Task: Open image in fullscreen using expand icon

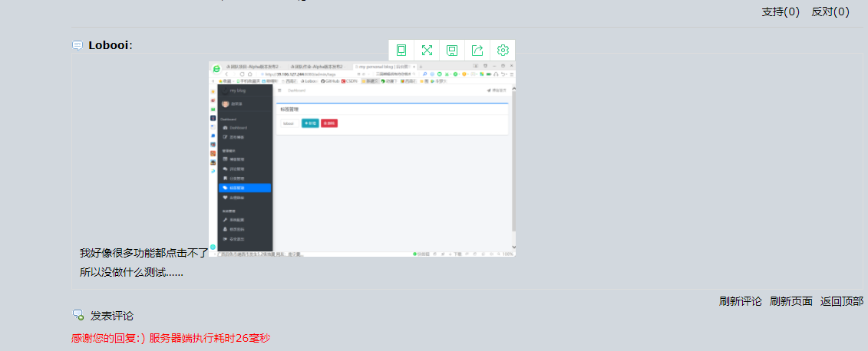Action: [x=427, y=51]
